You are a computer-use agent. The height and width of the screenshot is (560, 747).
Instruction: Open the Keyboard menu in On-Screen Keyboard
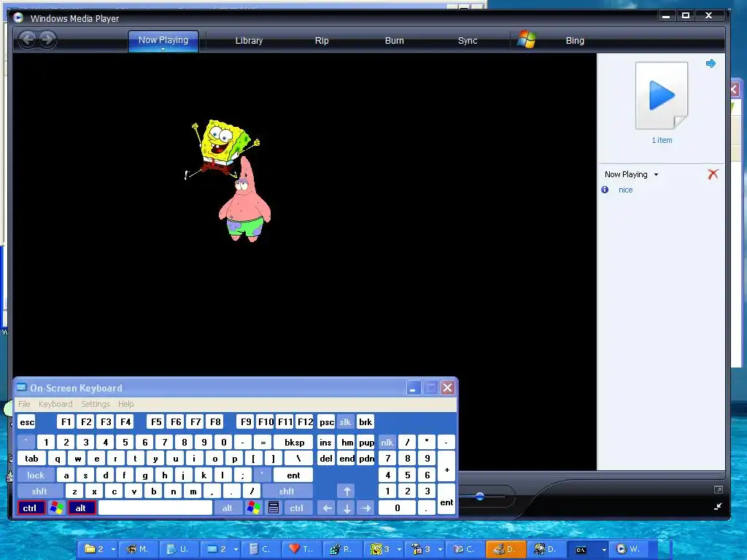pos(55,404)
